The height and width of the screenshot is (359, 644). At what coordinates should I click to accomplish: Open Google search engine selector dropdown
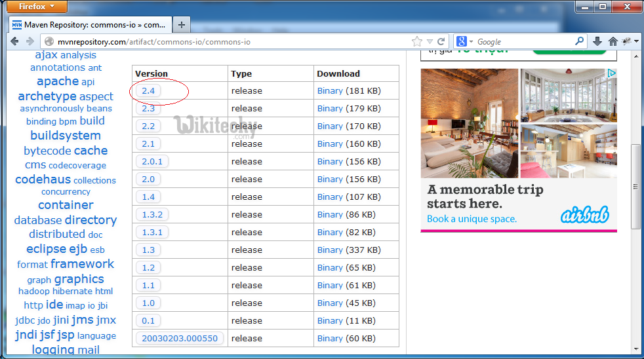(x=464, y=41)
